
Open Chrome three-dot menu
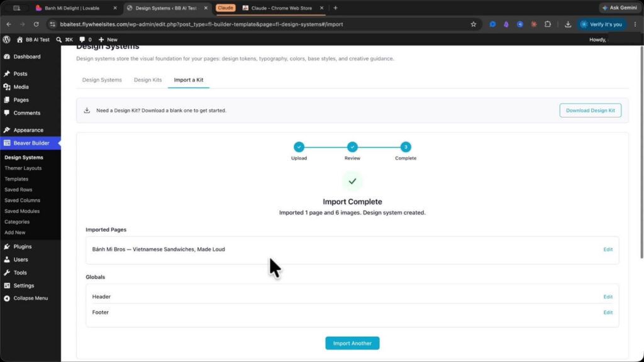pyautogui.click(x=635, y=25)
